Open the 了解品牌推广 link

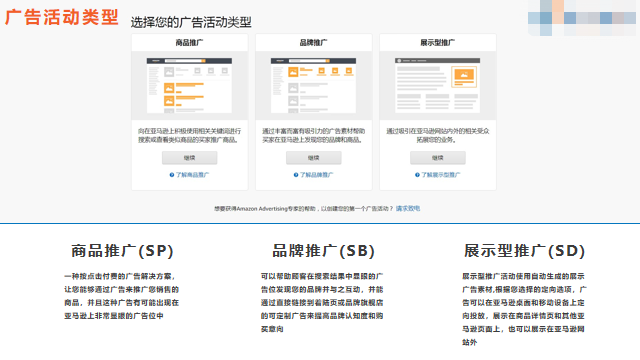pyautogui.click(x=316, y=175)
